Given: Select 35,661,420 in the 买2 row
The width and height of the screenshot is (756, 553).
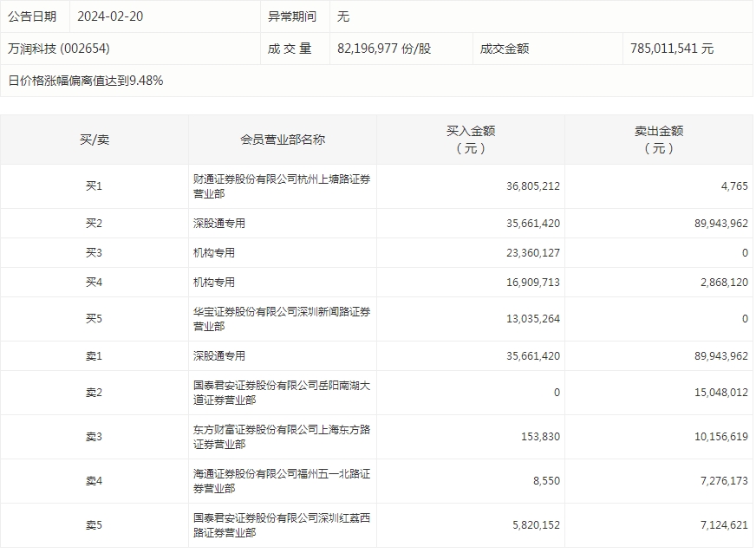Looking at the screenshot, I should coord(533,224).
